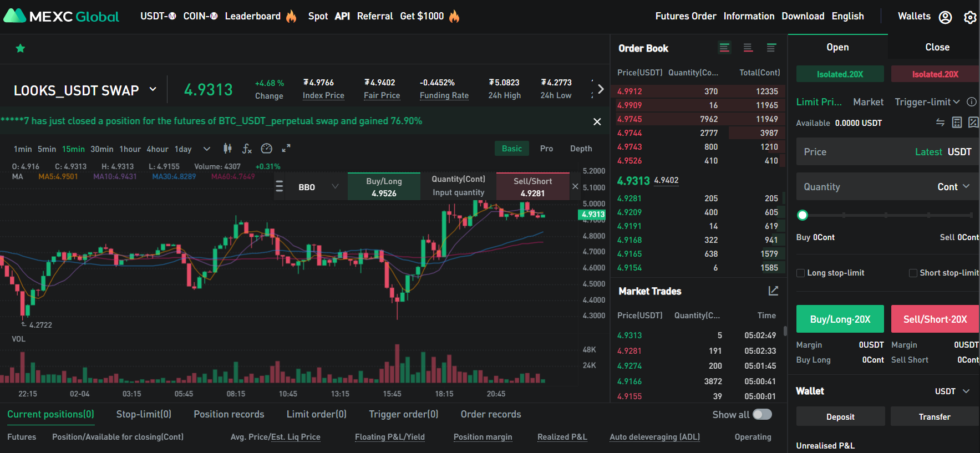Open COIN-M futures menu
Image resolution: width=980 pixels, height=453 pixels.
(x=200, y=16)
